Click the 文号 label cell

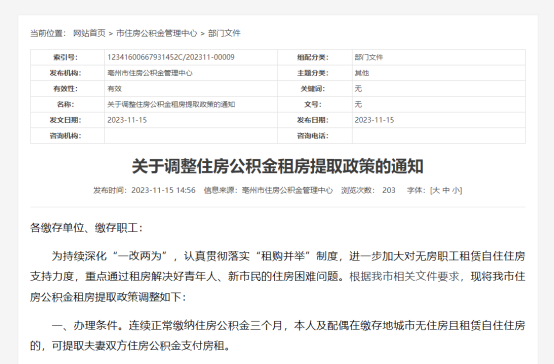point(315,104)
